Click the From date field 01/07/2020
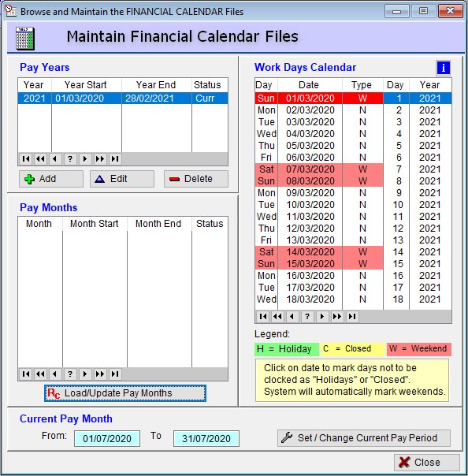 107,438
